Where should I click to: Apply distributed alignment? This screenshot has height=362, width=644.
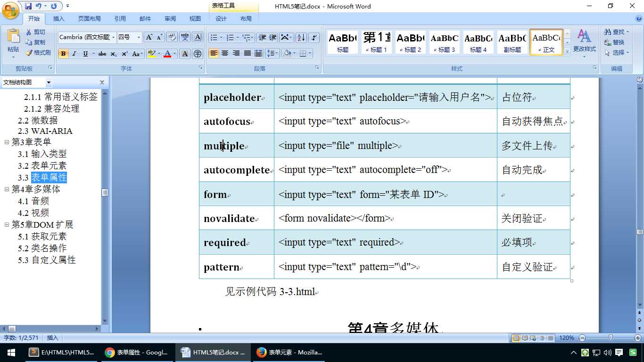tap(258, 53)
